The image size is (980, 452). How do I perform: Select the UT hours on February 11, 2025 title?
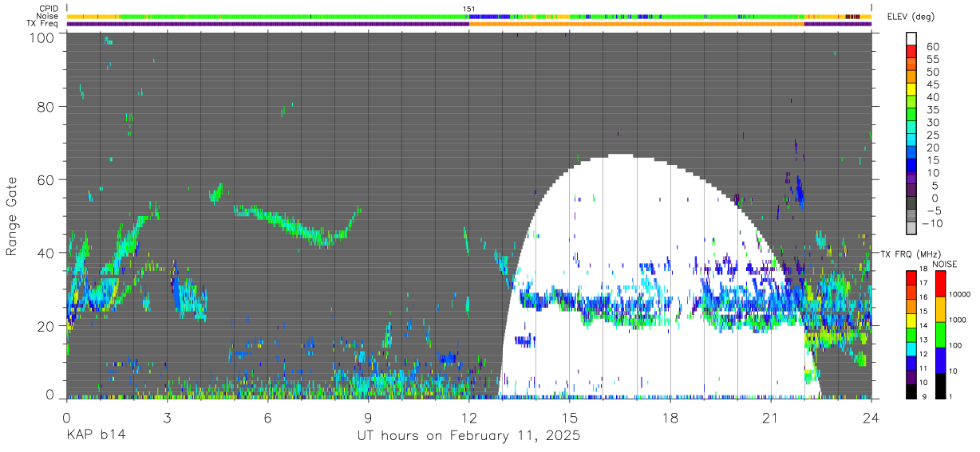click(468, 436)
